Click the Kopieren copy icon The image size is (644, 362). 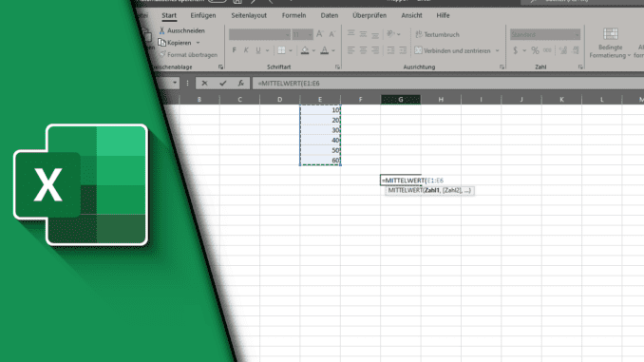coord(162,43)
